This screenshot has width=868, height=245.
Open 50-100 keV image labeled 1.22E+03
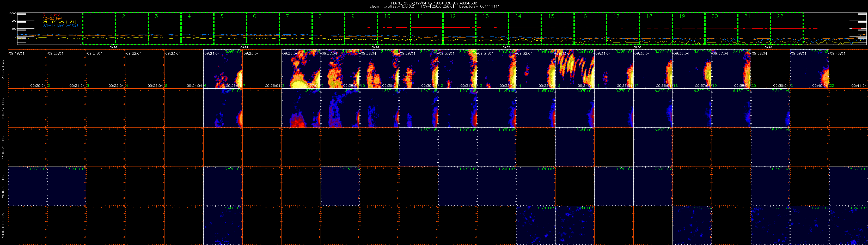coord(770,225)
